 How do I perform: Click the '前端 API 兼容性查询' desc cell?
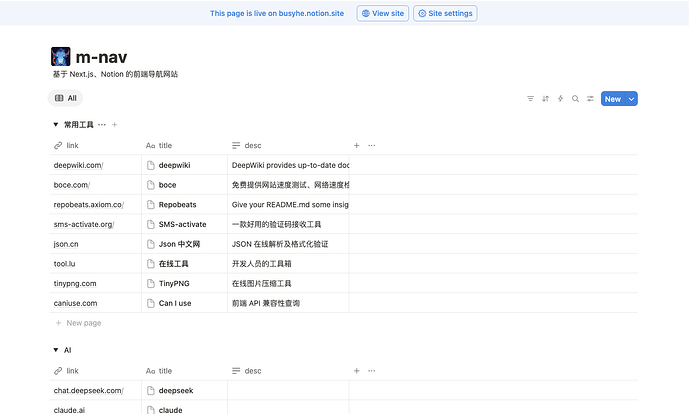click(x=289, y=303)
